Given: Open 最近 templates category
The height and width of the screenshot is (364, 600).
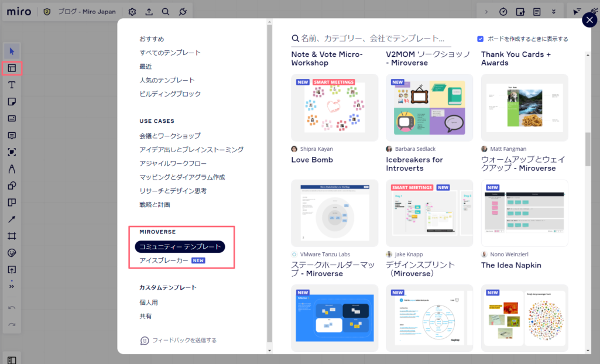Looking at the screenshot, I should (145, 67).
